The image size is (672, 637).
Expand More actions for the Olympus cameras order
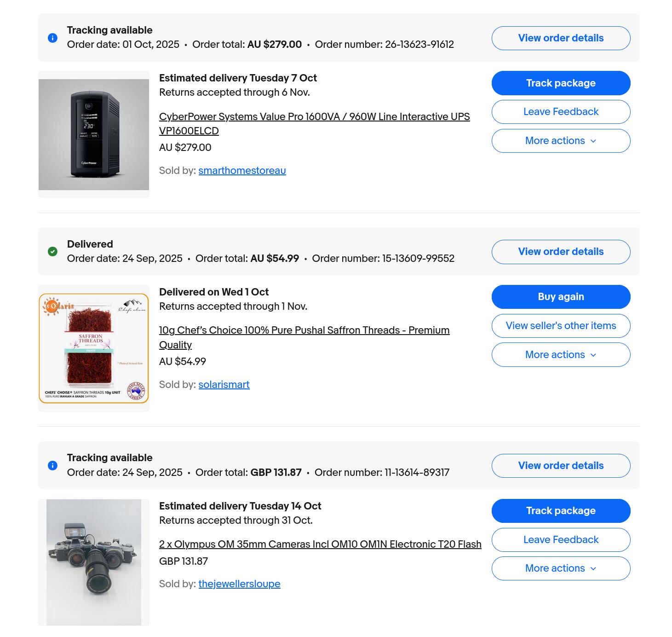point(560,568)
